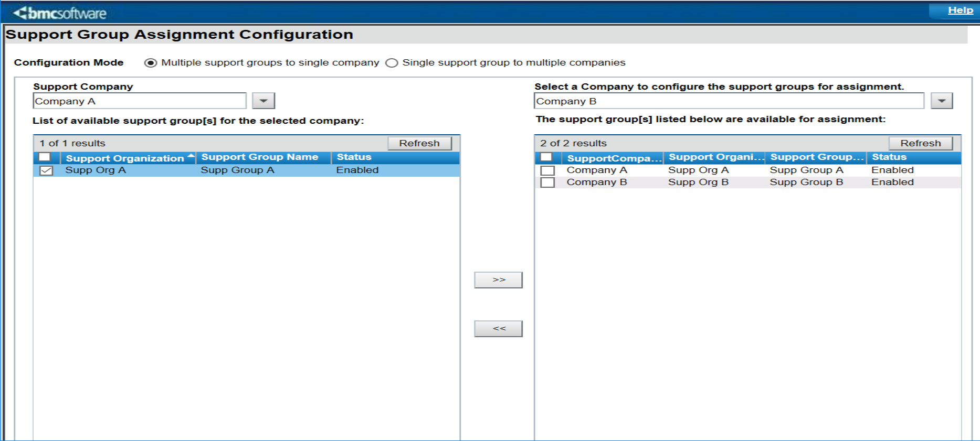Click the Company B selection field
Image resolution: width=980 pixels, height=441 pixels.
click(x=729, y=101)
